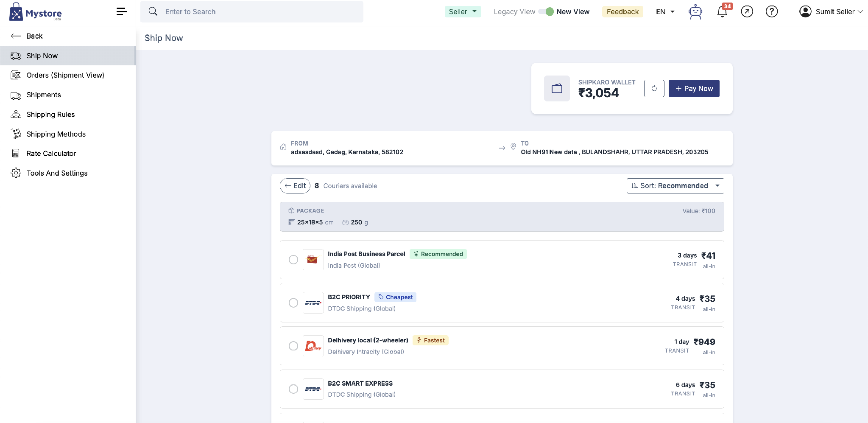The height and width of the screenshot is (423, 868).
Task: Open Orders (Shipment View)
Action: pyautogui.click(x=68, y=75)
